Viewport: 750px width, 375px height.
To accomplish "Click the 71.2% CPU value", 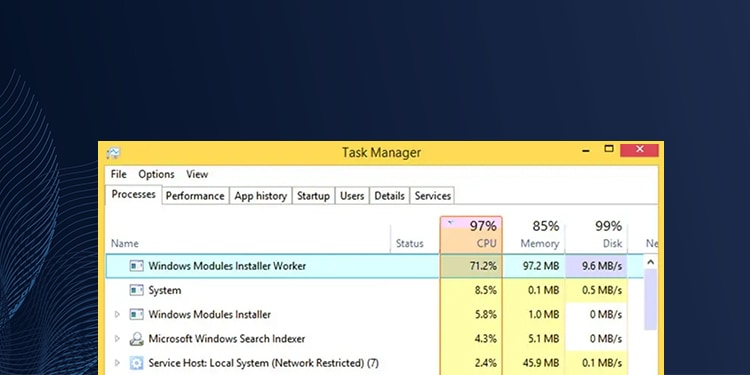I will [483, 266].
